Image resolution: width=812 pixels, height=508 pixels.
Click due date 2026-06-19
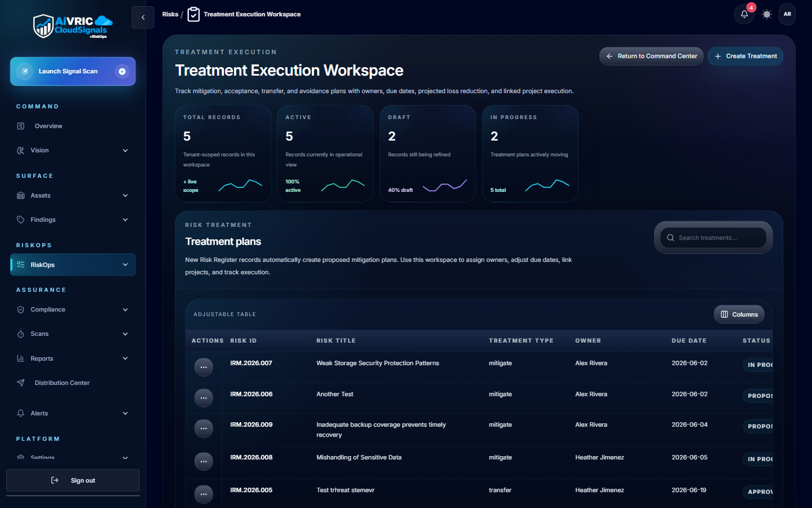[689, 490]
